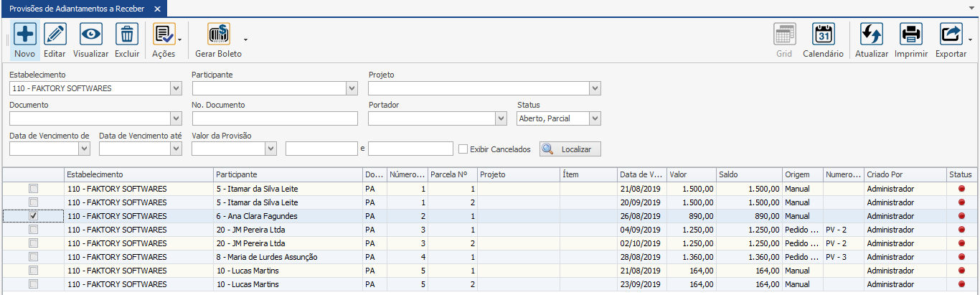The image size is (980, 295).
Task: Enable the Exibir Cancelados checkbox
Action: click(x=463, y=149)
